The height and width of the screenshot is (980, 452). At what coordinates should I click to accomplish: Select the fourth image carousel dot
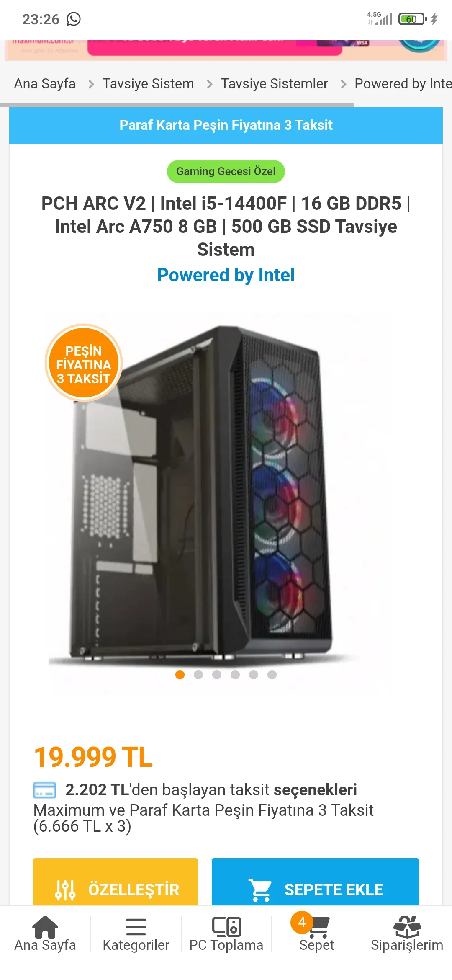click(235, 674)
